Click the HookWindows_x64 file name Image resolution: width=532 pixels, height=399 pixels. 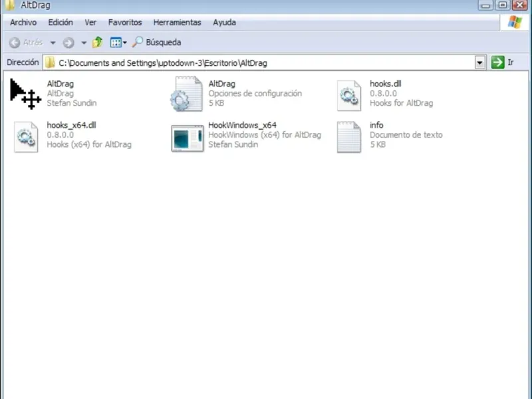click(242, 125)
